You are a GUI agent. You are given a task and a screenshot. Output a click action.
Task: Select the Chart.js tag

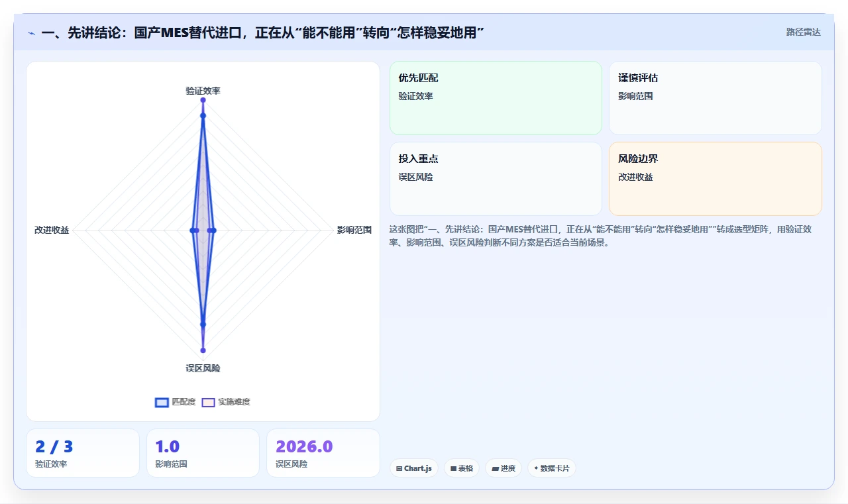(x=413, y=468)
